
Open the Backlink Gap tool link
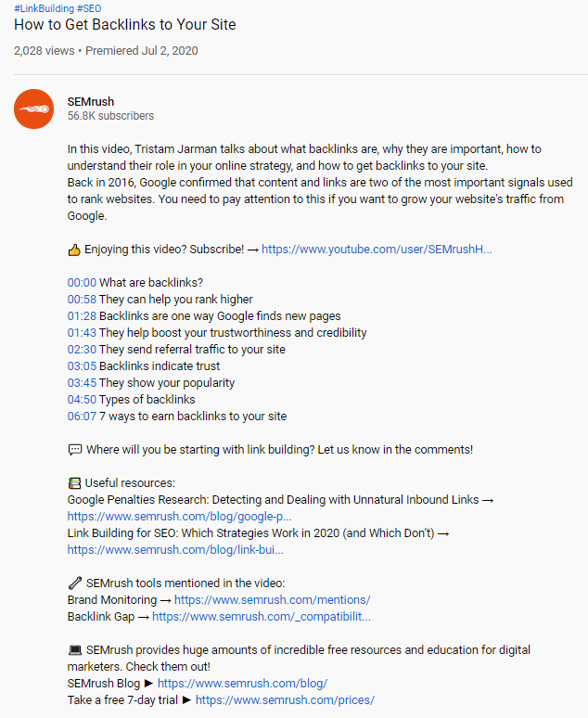point(261,617)
